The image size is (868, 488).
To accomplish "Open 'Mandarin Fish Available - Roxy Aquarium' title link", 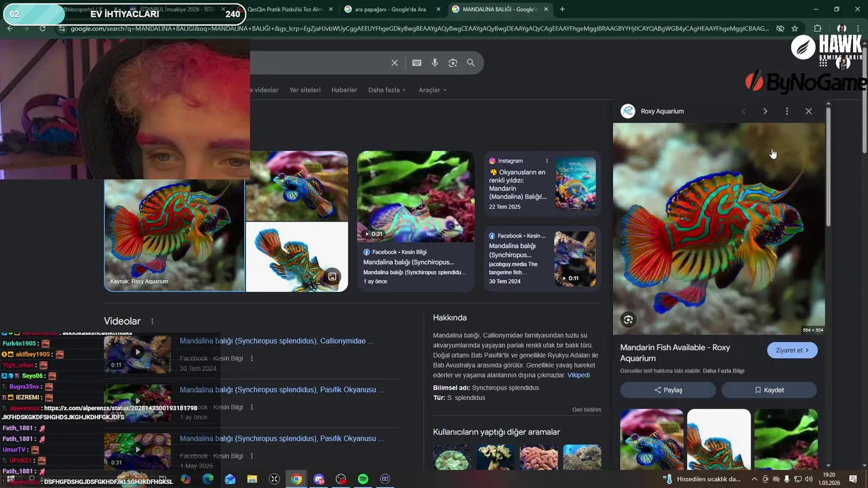I will point(675,352).
